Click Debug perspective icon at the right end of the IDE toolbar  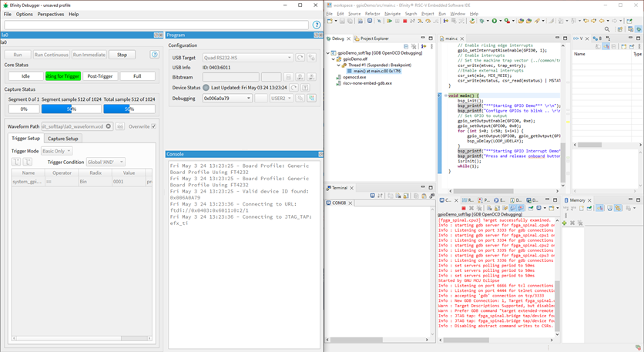coord(639,29)
